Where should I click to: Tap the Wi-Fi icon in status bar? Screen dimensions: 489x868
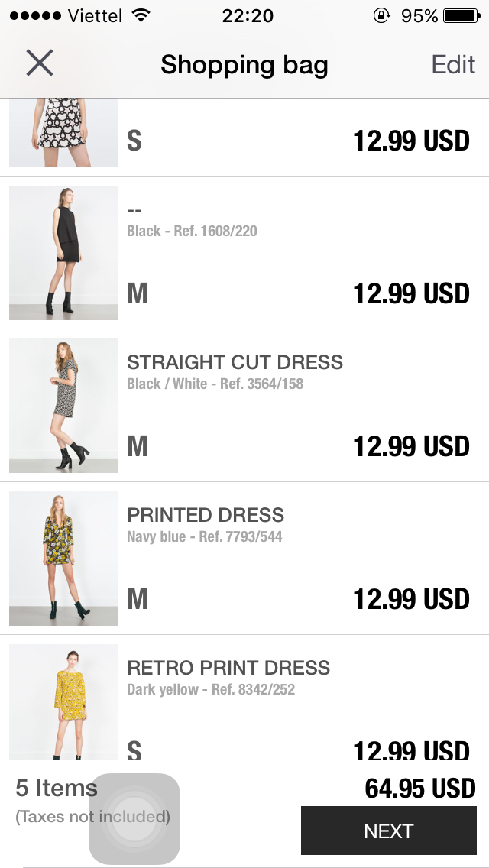(142, 15)
